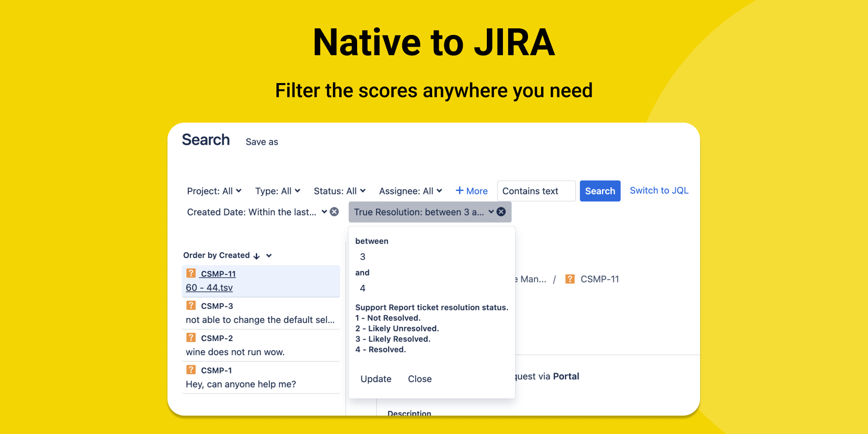This screenshot has height=434, width=868.
Task: Open the 60 - 44.tsv issue summary
Action: (209, 288)
